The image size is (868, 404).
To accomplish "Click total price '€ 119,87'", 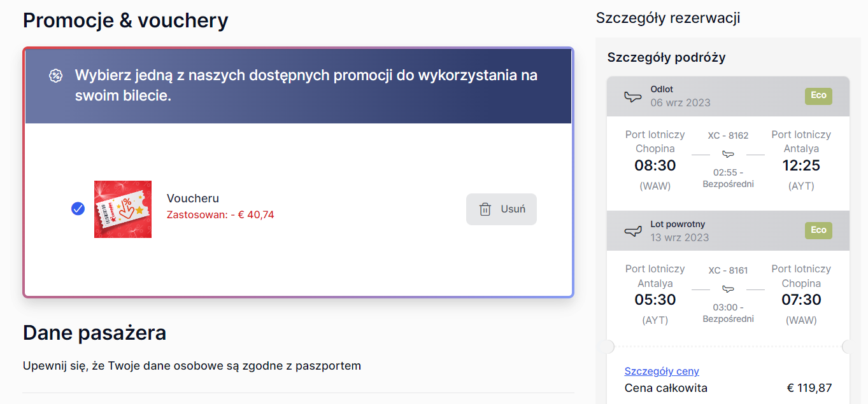I will (x=809, y=388).
